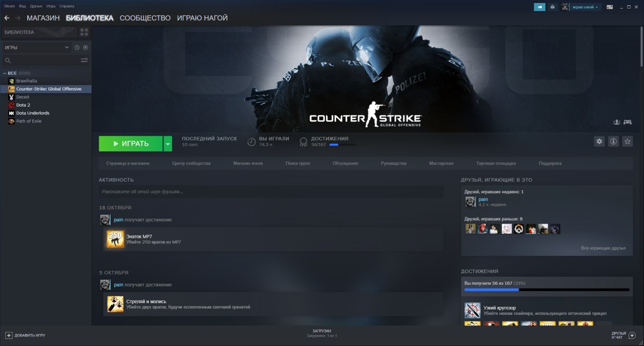The width and height of the screenshot is (644, 346).
Task: Open game settings gear icon
Action: pos(599,142)
